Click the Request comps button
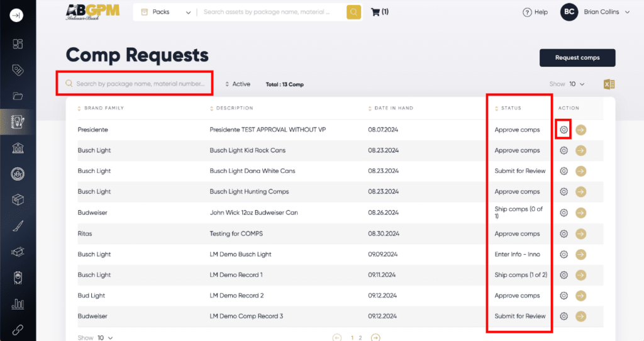 click(x=577, y=58)
